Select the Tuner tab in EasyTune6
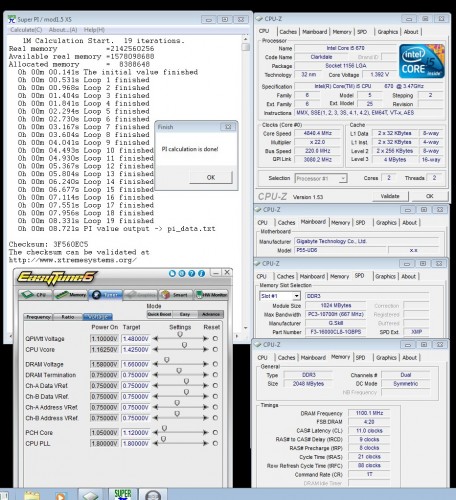The height and width of the screenshot is (500, 456). pyautogui.click(x=106, y=295)
